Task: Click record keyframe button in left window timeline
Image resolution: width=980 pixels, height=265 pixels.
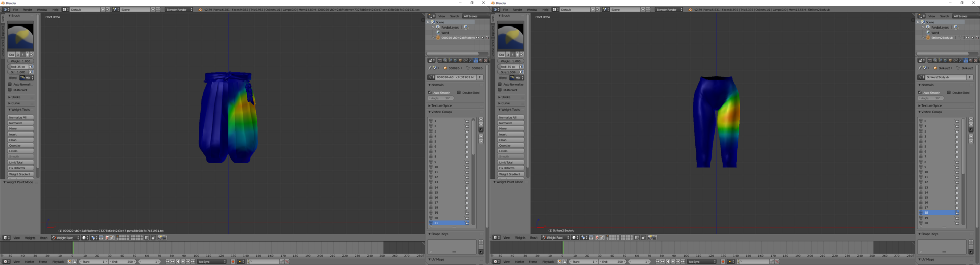Action: pos(233,262)
